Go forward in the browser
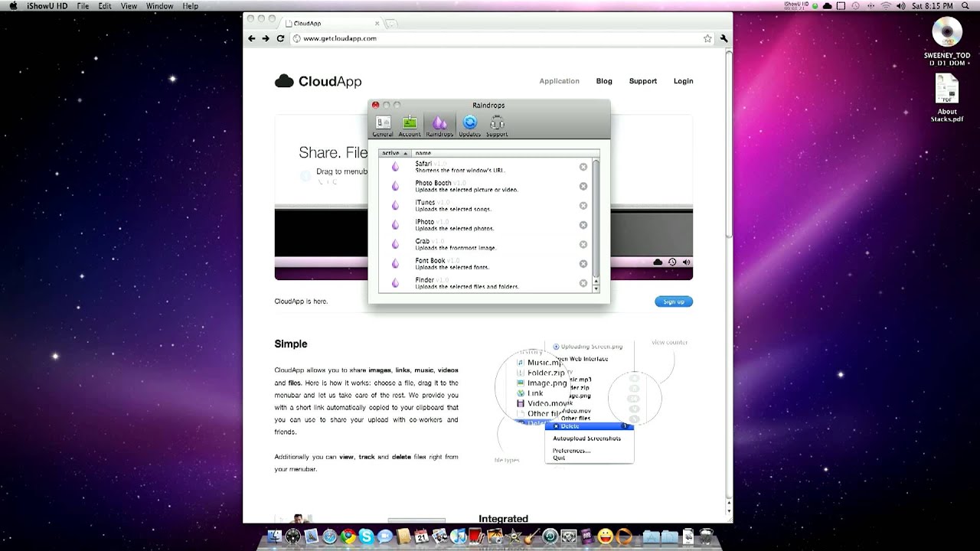 pos(266,38)
